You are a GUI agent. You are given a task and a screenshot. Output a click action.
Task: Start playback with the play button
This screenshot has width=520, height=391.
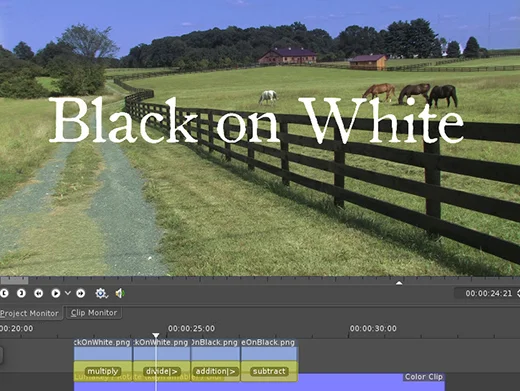(x=56, y=293)
